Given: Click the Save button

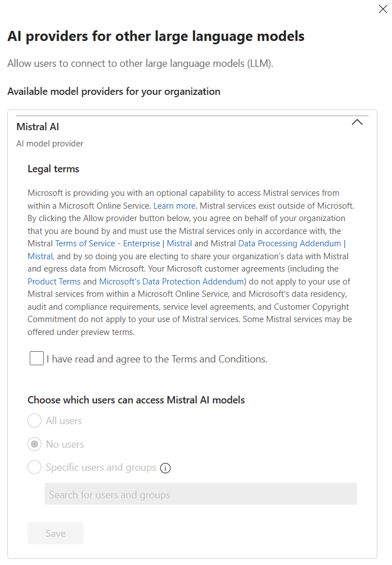Looking at the screenshot, I should pyautogui.click(x=56, y=533).
